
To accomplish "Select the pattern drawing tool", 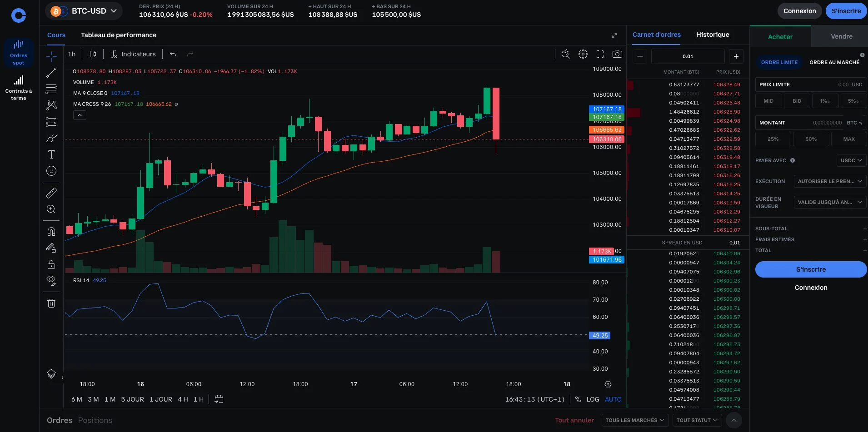I will click(x=51, y=105).
